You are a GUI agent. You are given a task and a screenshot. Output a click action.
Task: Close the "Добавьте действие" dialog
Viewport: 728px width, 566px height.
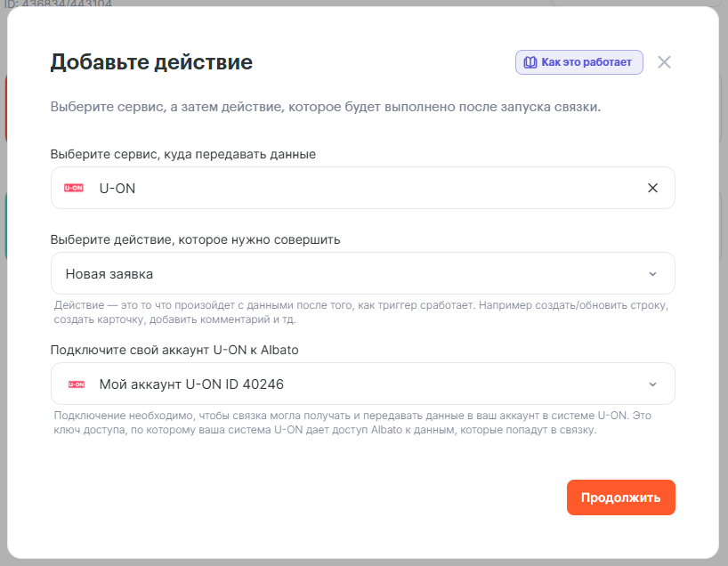pyautogui.click(x=664, y=62)
